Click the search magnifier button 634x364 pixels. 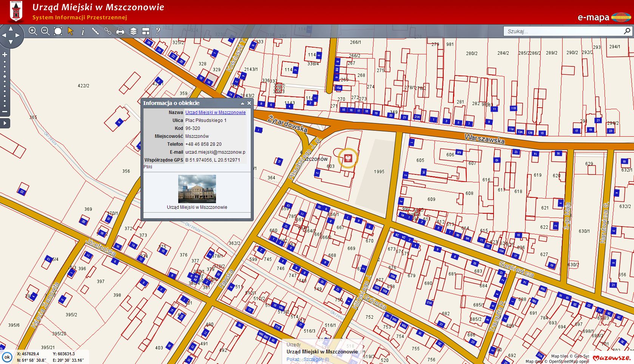(x=627, y=31)
